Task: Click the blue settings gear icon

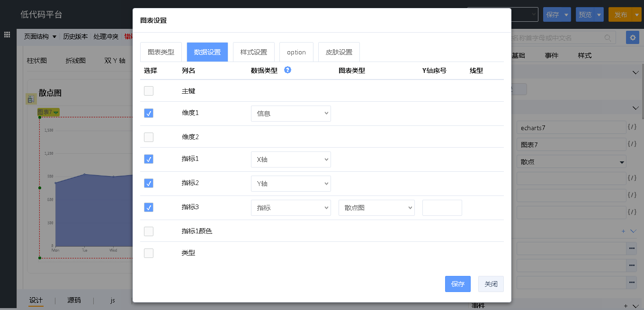Action: (x=633, y=37)
